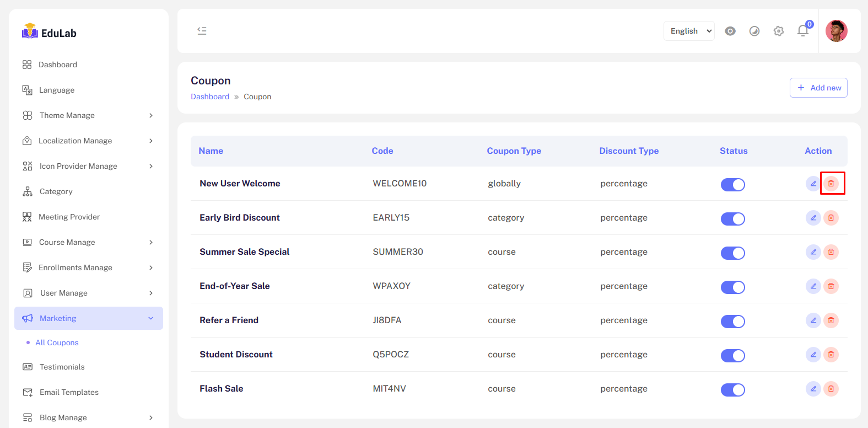Edit the Summer Sale Special coupon

pyautogui.click(x=813, y=252)
